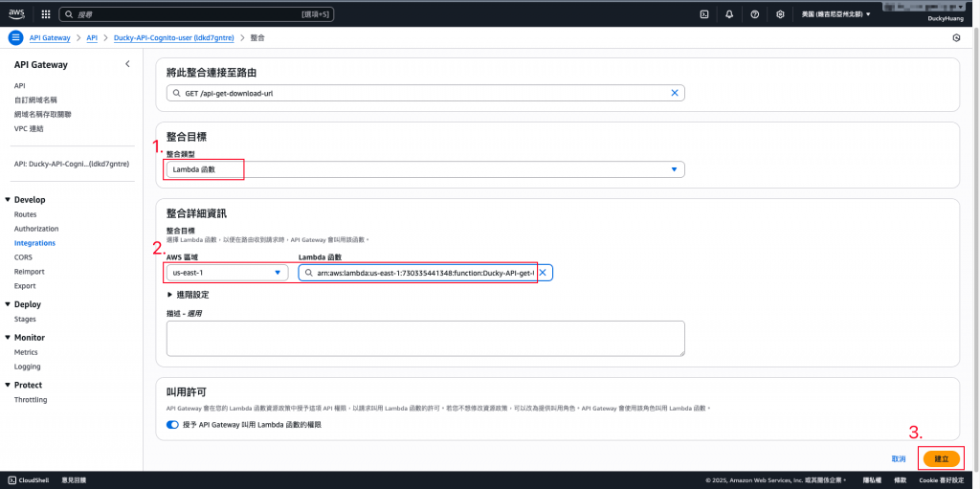The image size is (980, 489).
Task: Open the region selector in the top bar
Action: pos(835,13)
